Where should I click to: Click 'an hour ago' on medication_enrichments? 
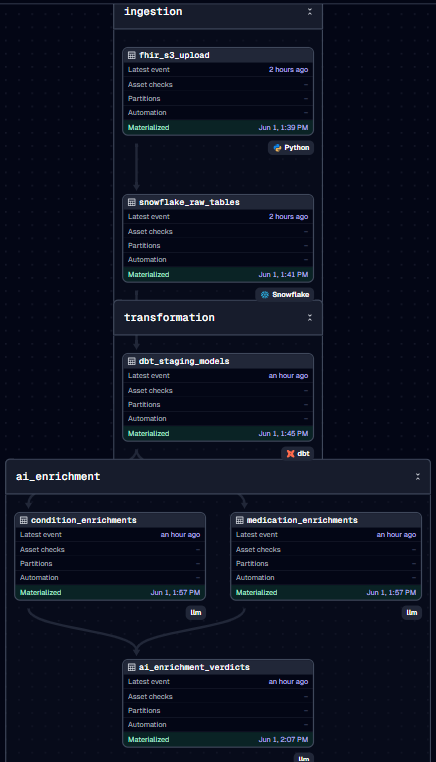click(396, 535)
